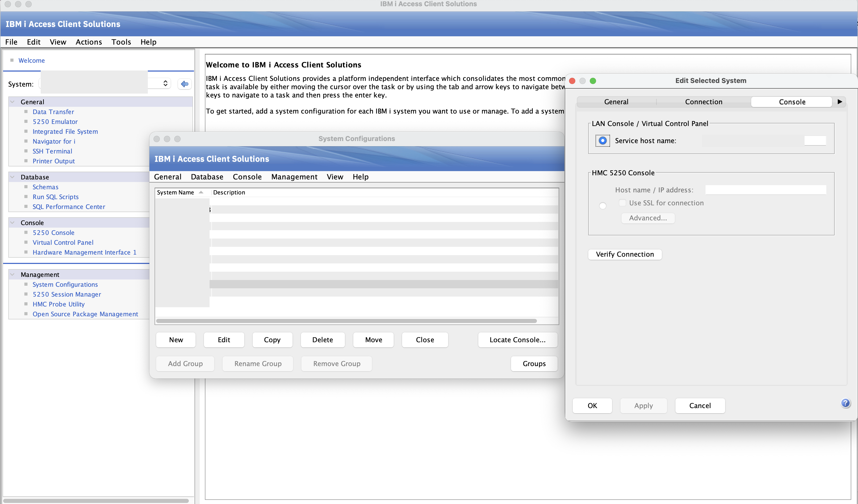Open the Edit menu in main window

(x=34, y=42)
